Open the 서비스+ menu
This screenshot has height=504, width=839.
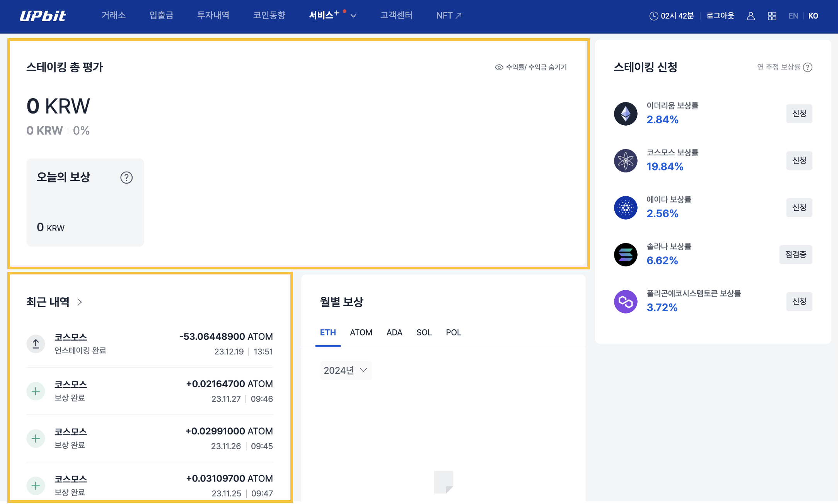pyautogui.click(x=324, y=15)
